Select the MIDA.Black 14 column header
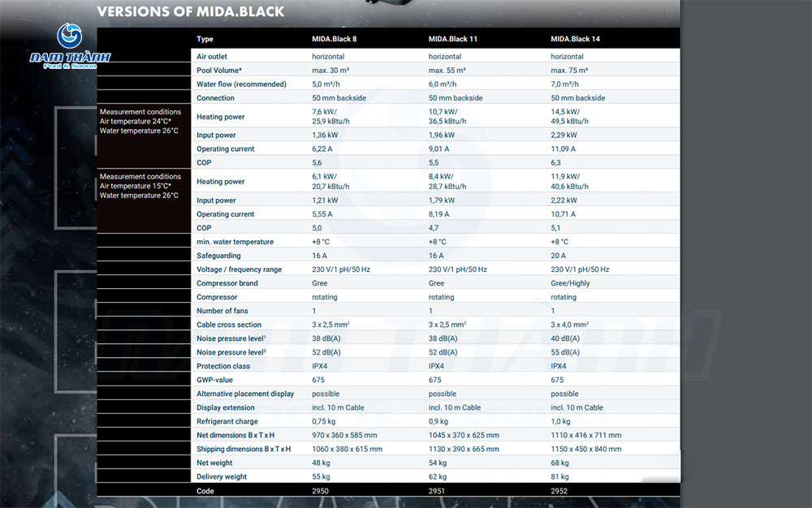The image size is (812, 508). 576,39
